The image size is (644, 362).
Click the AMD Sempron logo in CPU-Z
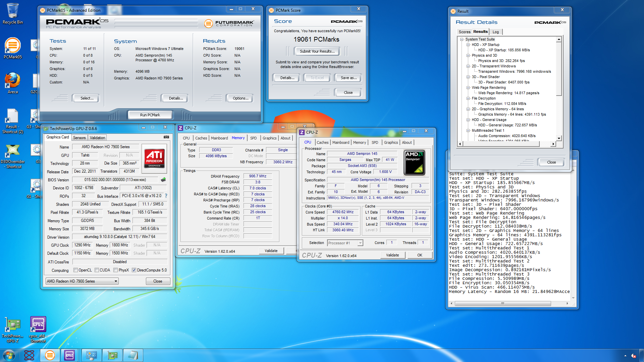pos(414,163)
